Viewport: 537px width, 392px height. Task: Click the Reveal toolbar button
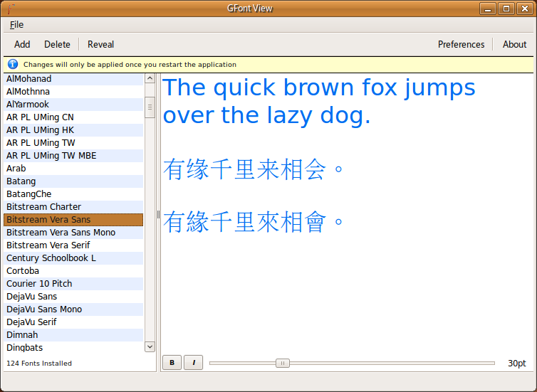coord(100,45)
